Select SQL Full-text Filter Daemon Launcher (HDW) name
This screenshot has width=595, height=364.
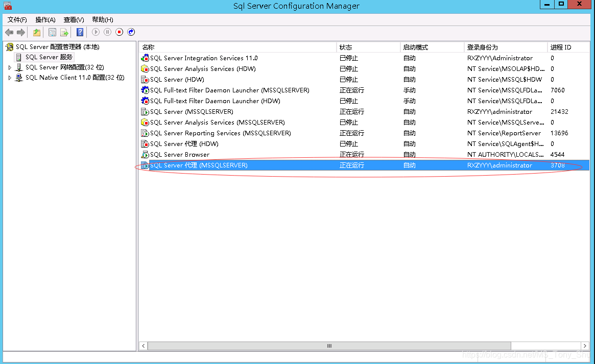[215, 101]
